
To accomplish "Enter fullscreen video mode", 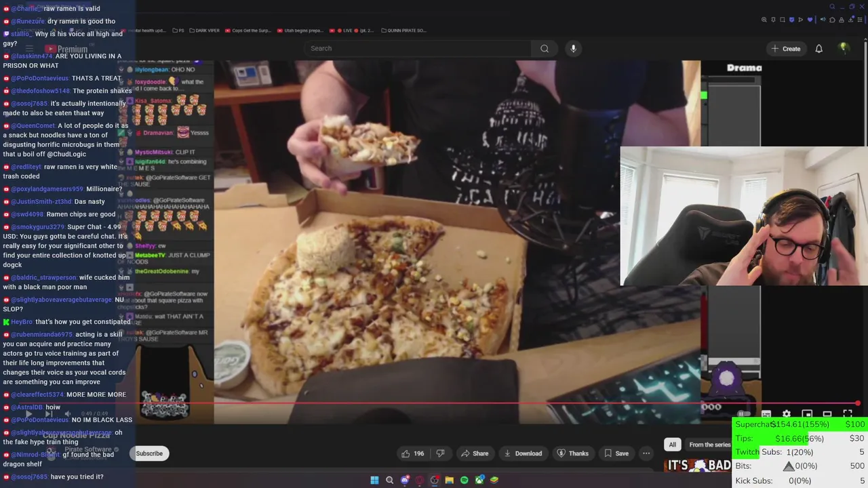I will pos(848,413).
